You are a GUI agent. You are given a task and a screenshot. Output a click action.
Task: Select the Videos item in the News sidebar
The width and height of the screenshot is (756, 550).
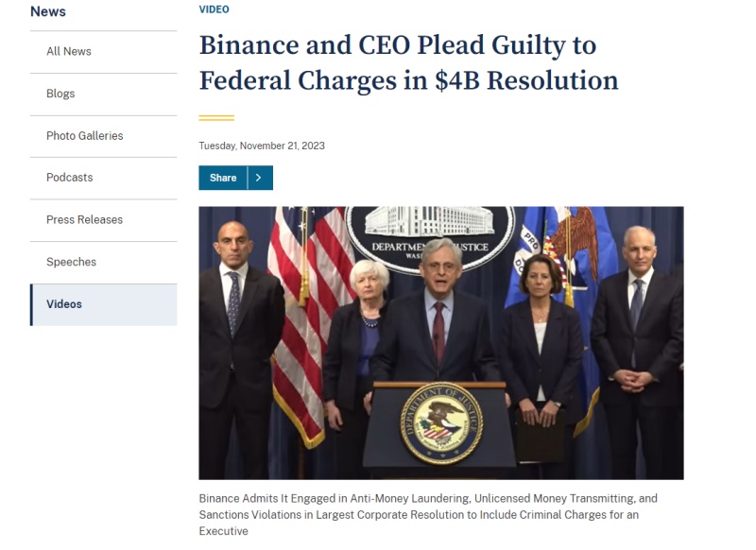tap(62, 303)
